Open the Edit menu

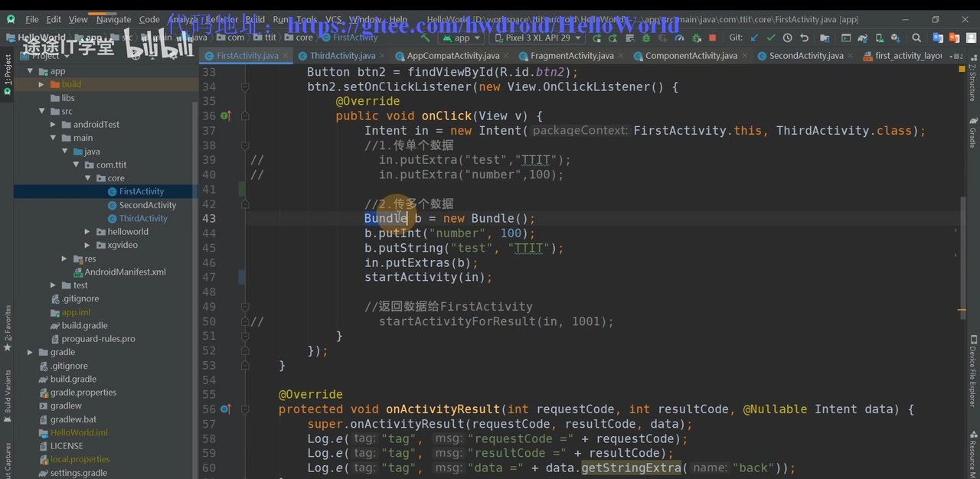point(54,19)
